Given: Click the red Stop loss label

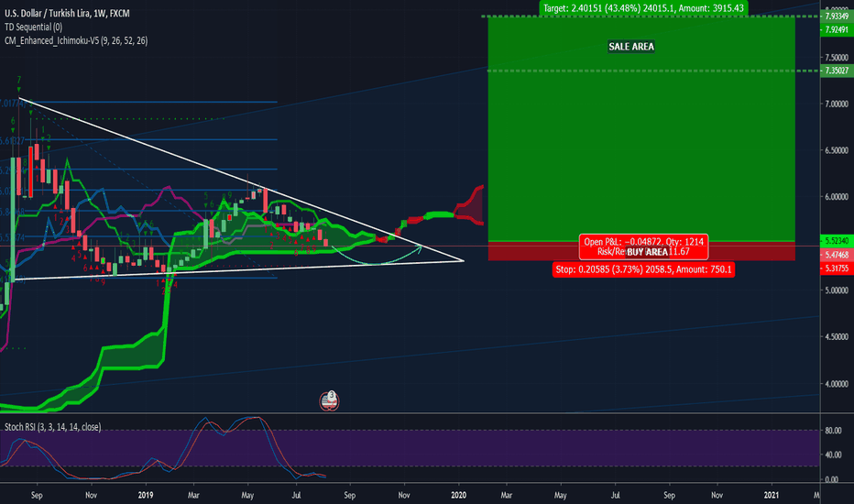Looking at the screenshot, I should 643,269.
